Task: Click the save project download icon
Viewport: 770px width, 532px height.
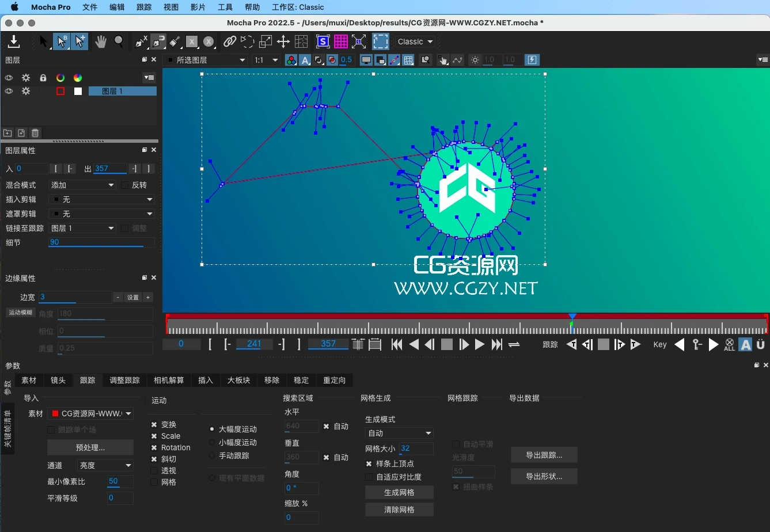Action: tap(13, 41)
